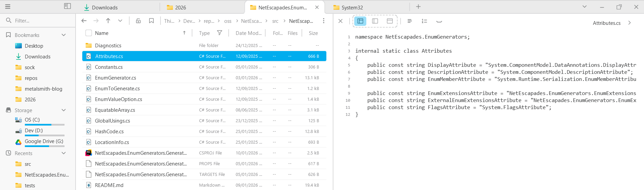Click the README.md markdown file icon

pyautogui.click(x=89, y=185)
